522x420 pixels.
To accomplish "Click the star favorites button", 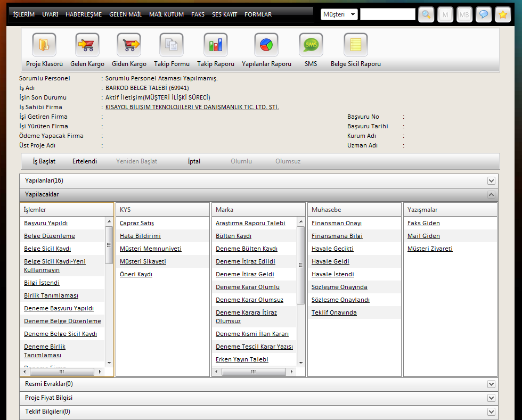I will [502, 14].
